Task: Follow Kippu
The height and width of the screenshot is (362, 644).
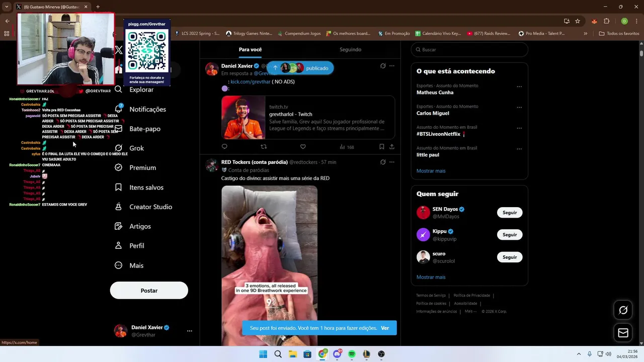Action: tap(510, 235)
